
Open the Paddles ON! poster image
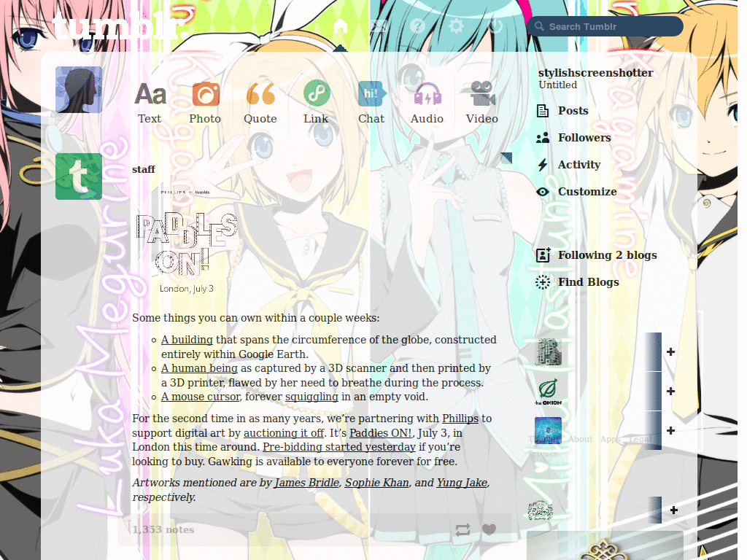pyautogui.click(x=186, y=241)
